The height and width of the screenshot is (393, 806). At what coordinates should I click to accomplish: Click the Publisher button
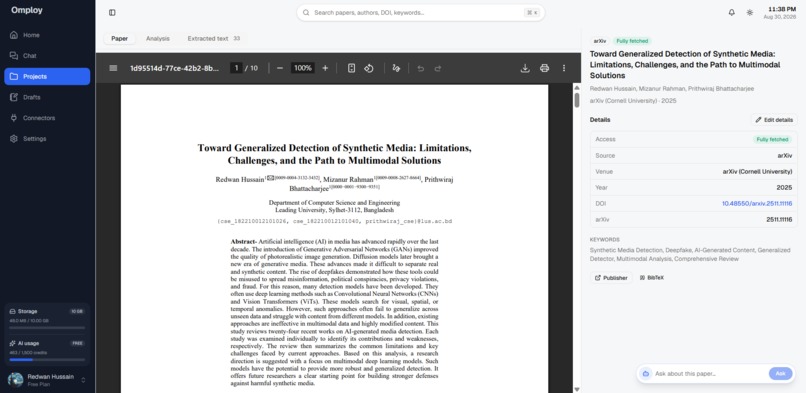611,277
